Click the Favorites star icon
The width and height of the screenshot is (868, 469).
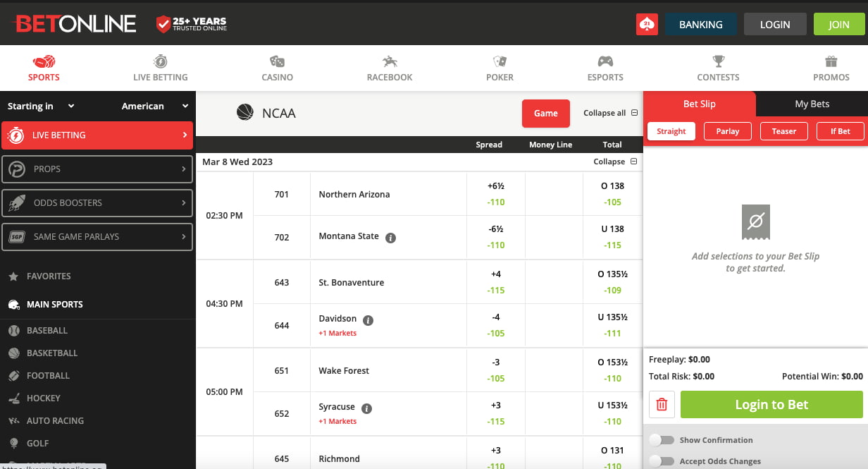pos(13,276)
